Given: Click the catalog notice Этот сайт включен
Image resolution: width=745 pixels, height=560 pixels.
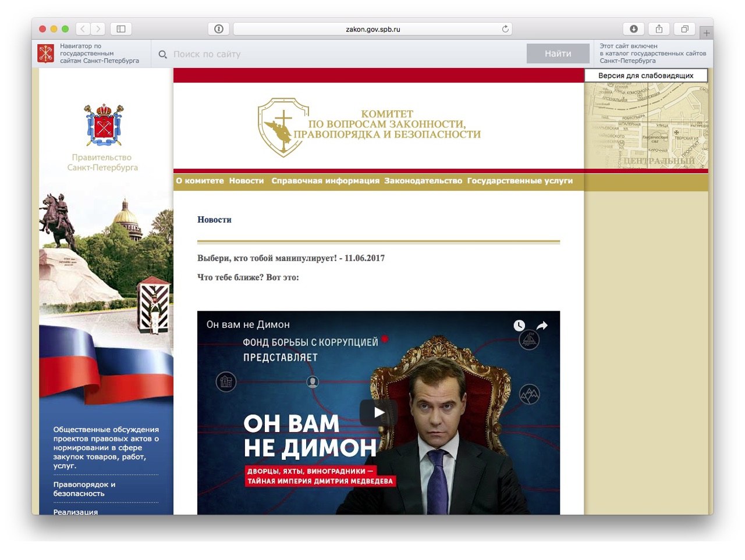Looking at the screenshot, I should click(x=653, y=53).
